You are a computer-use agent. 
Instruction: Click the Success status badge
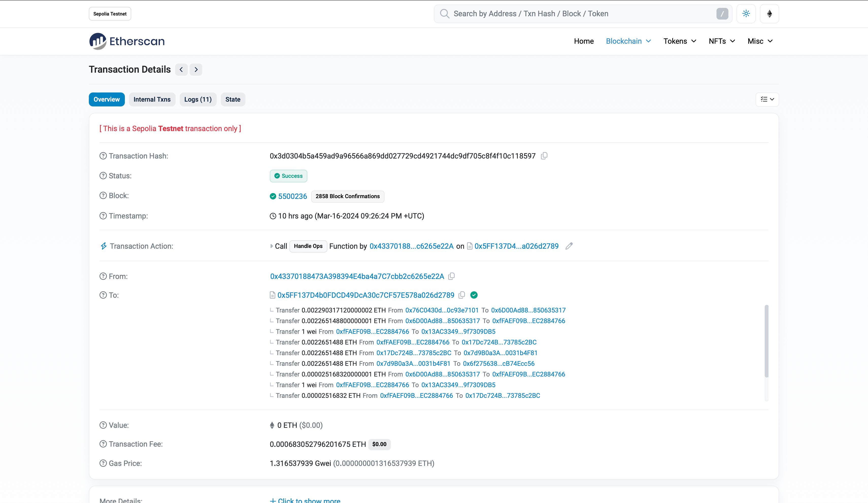[288, 176]
